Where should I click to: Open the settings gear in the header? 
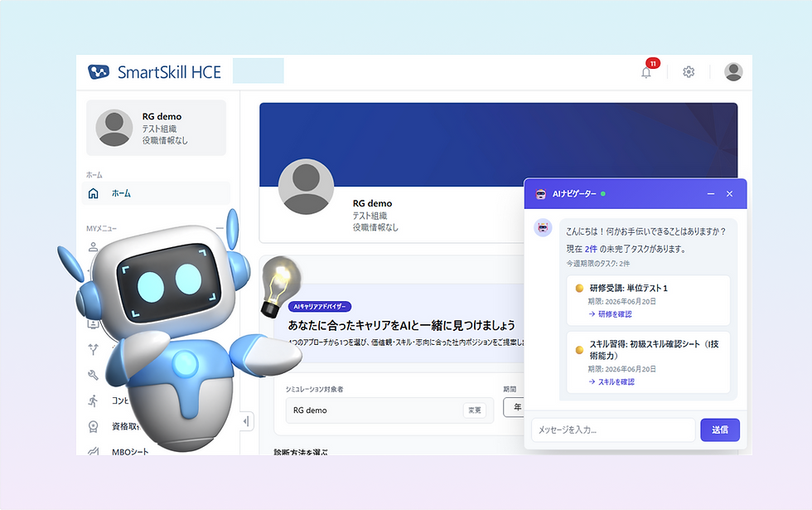(689, 72)
